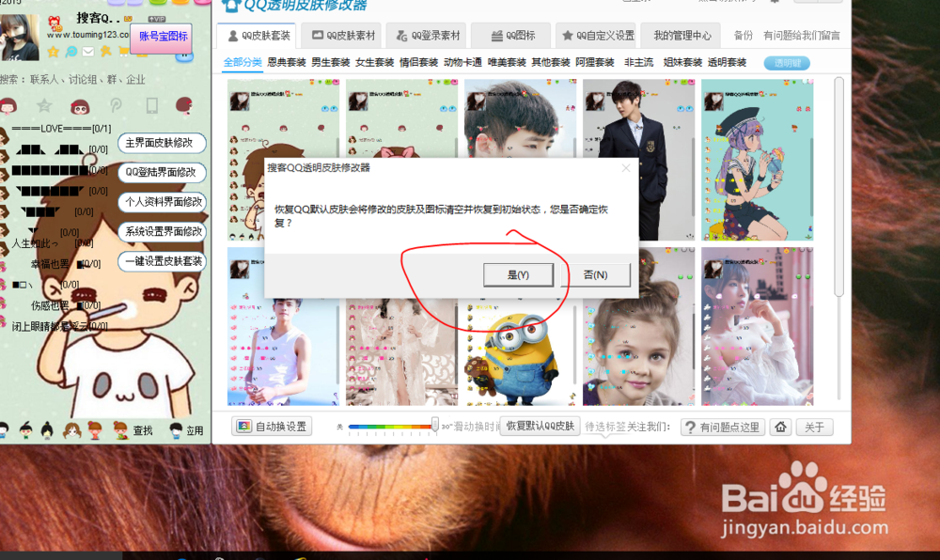Click the skin list vertical scrollbar

(x=838, y=186)
